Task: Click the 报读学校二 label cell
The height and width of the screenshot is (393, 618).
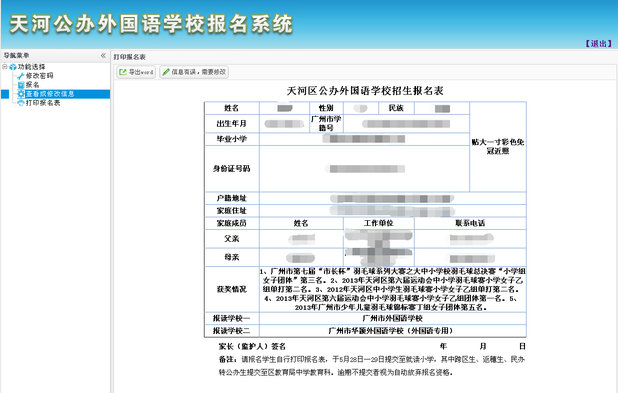Action: (x=232, y=331)
